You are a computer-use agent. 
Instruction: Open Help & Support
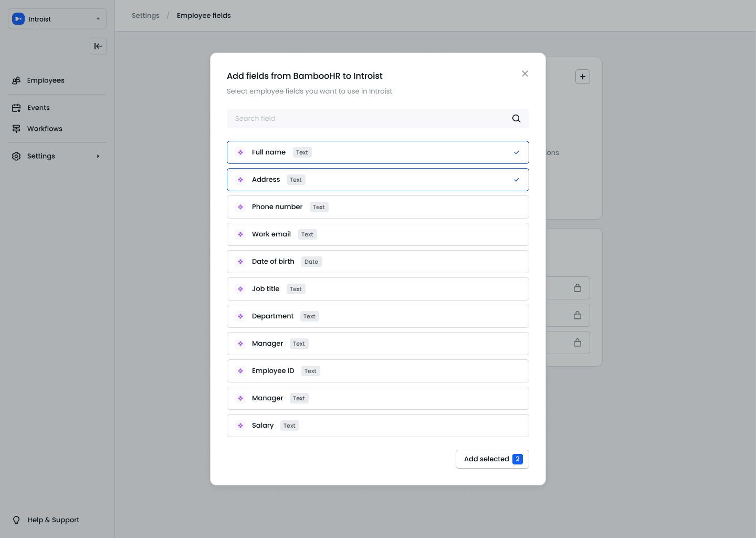click(x=53, y=520)
